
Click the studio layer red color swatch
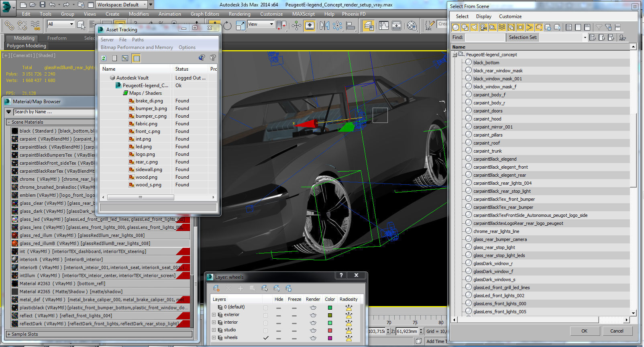[330, 331]
